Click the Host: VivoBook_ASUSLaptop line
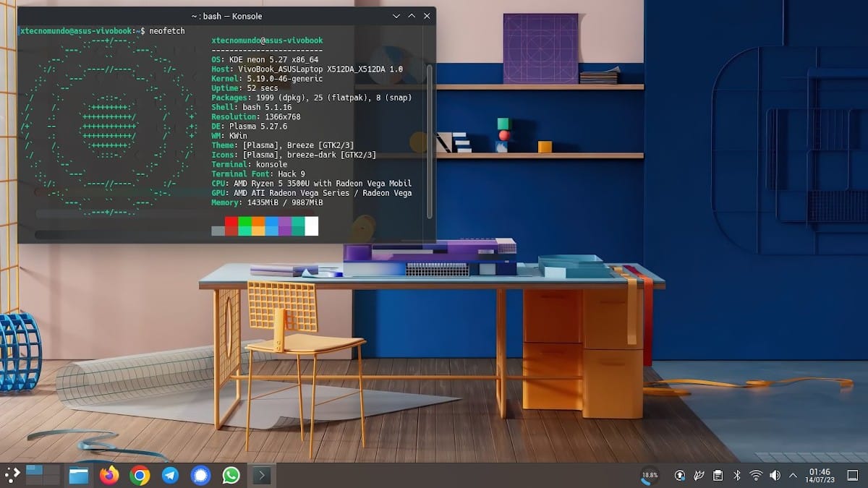 [x=307, y=69]
